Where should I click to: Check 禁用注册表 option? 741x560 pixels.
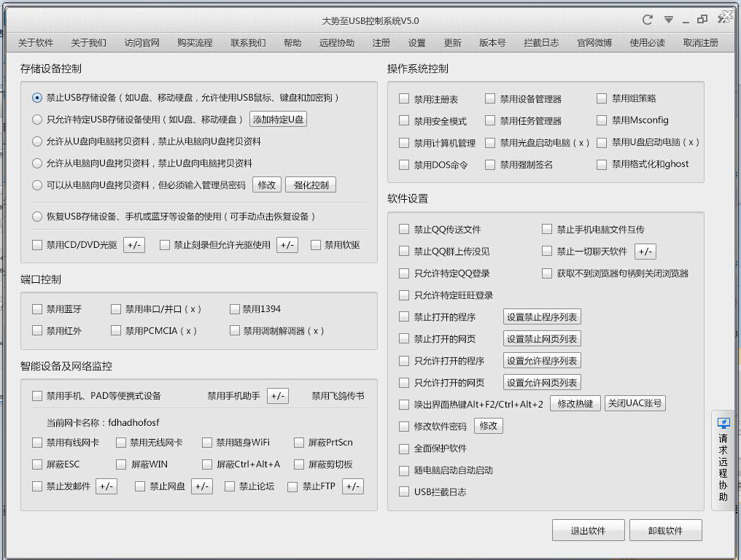(x=404, y=98)
